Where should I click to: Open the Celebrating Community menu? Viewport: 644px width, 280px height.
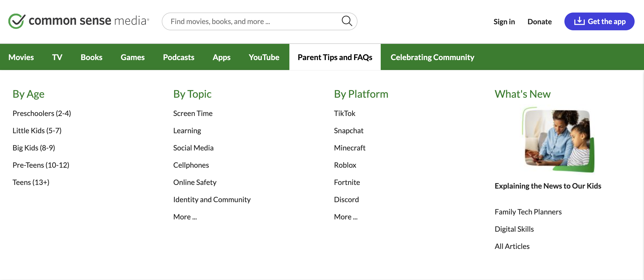point(432,57)
